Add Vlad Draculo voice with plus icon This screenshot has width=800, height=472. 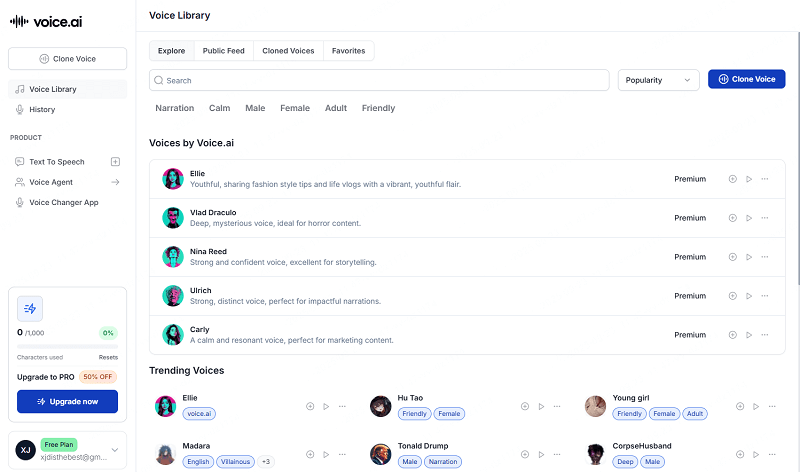733,218
